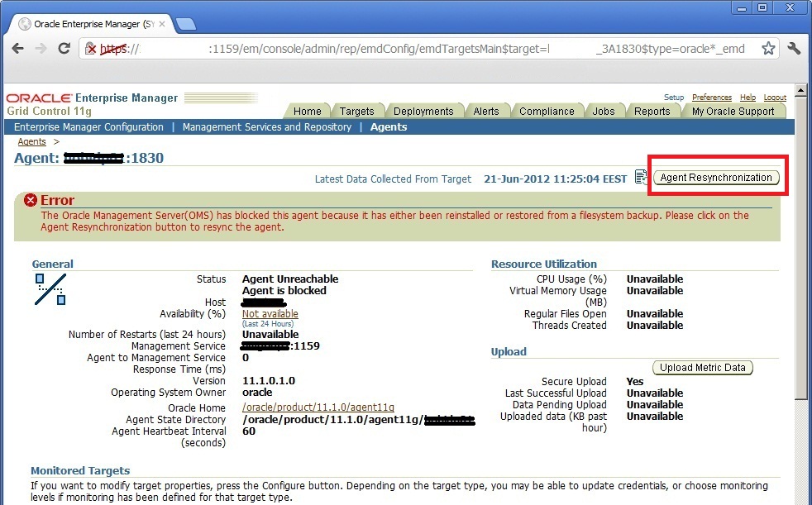Click the vertical scrollbar thumb

[801, 248]
